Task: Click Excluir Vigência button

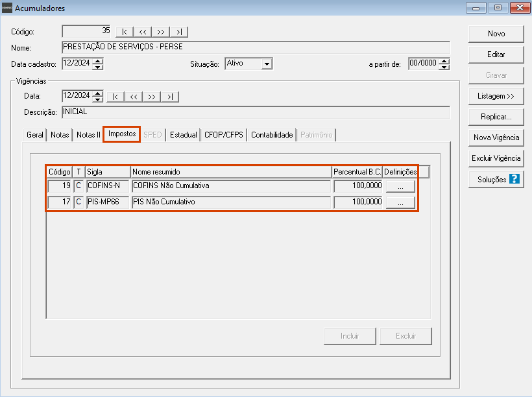Action: point(496,158)
